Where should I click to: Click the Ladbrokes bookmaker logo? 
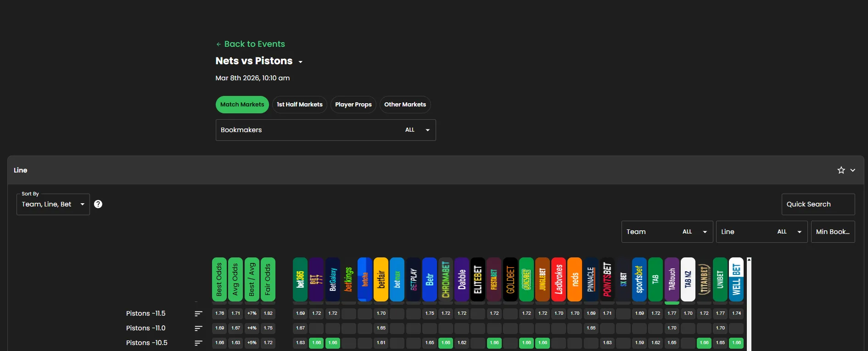click(559, 279)
